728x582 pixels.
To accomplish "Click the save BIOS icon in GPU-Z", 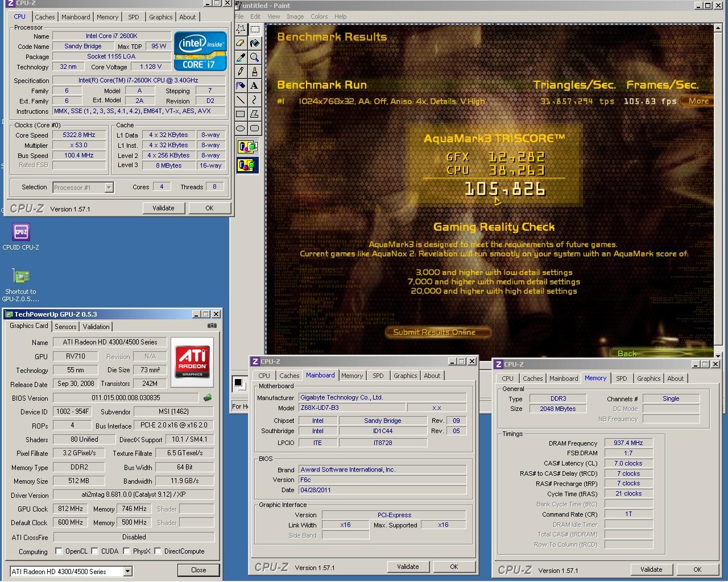I will pos(208,398).
